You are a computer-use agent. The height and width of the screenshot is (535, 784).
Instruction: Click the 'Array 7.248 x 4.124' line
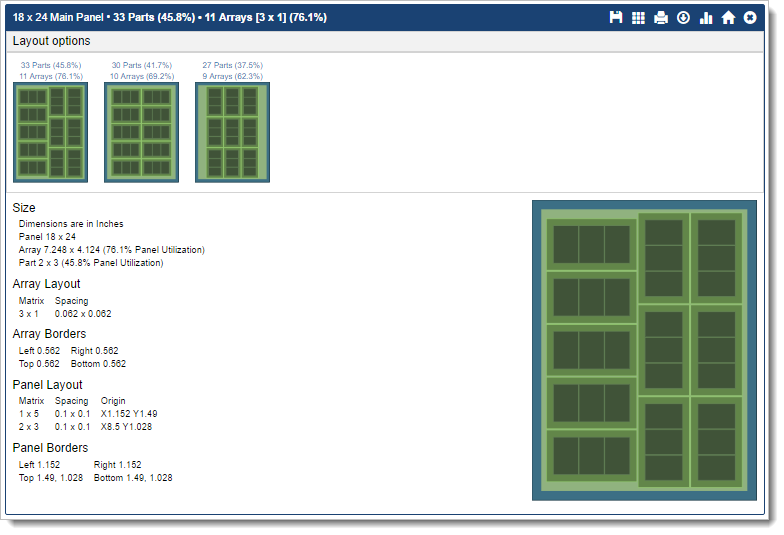coord(112,250)
